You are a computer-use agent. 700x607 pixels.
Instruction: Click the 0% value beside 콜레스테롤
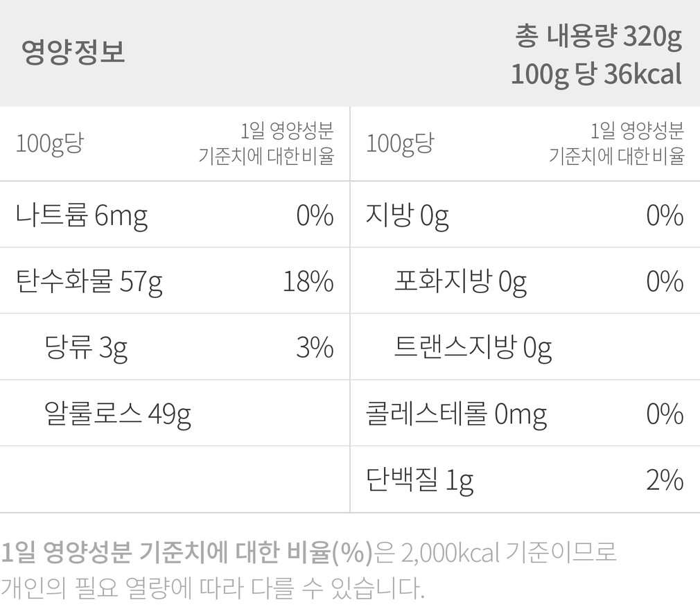[x=665, y=414]
